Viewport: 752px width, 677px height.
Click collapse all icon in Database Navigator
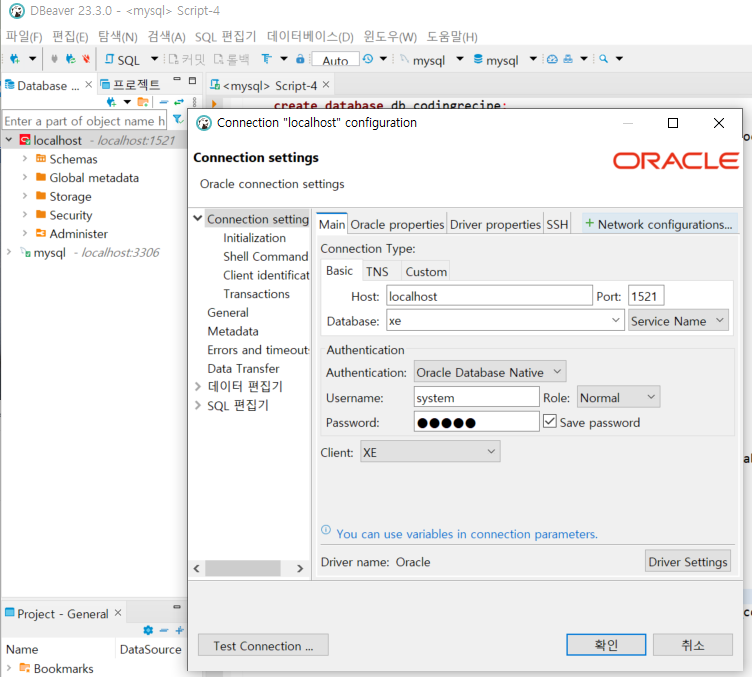click(x=164, y=102)
